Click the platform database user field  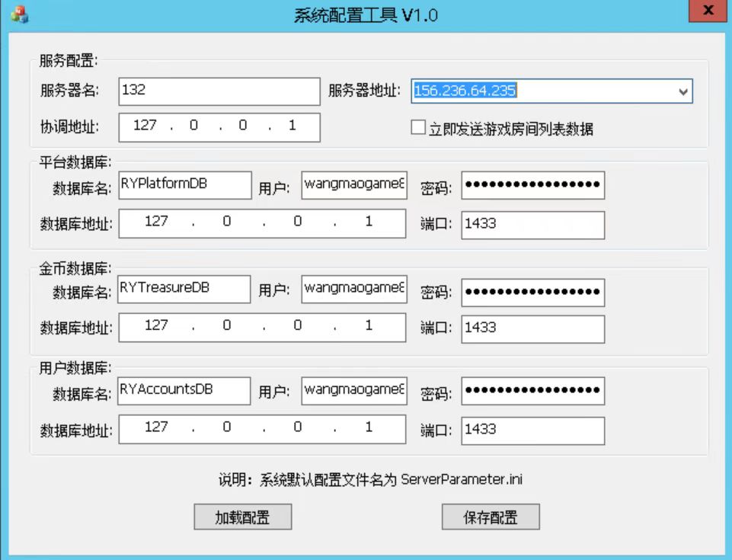354,185
